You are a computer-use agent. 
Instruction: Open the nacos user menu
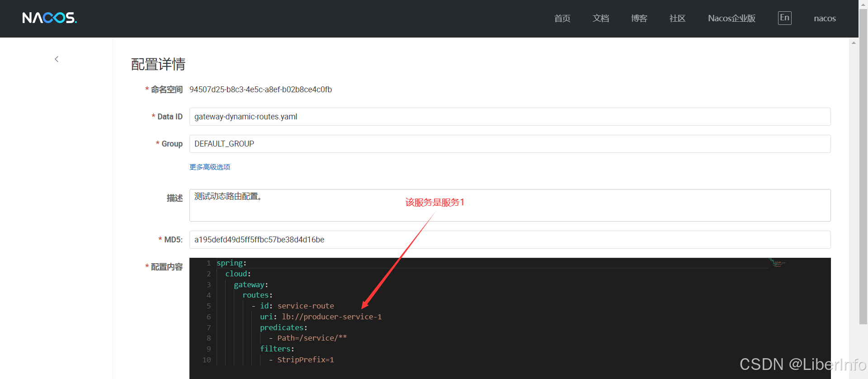click(x=825, y=19)
